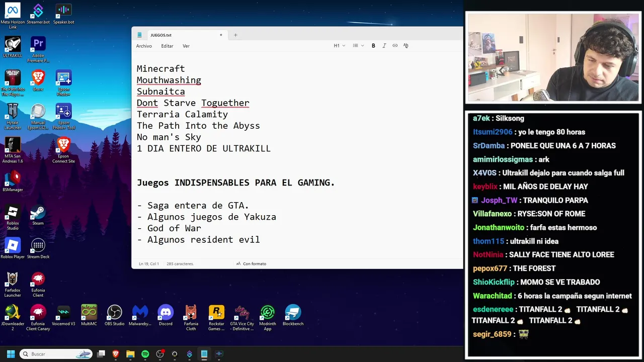Click the 285 caracteres status entry

(180, 263)
